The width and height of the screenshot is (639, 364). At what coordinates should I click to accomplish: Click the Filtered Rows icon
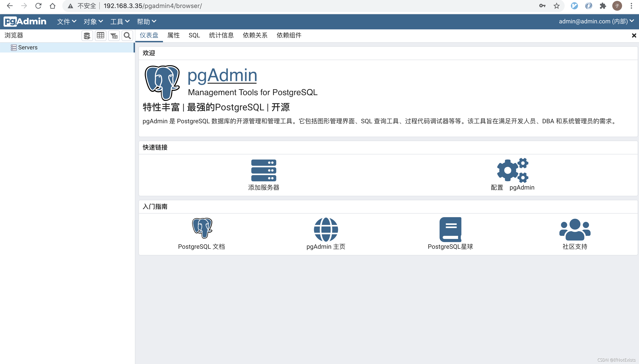114,36
